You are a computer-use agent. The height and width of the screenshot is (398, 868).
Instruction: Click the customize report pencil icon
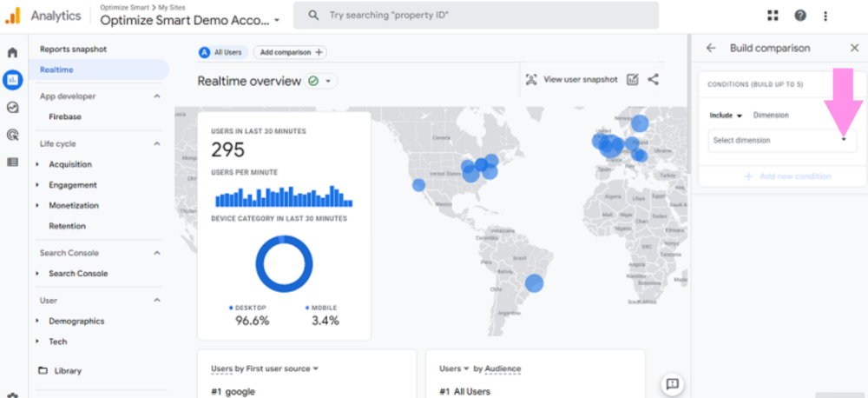[x=633, y=79]
